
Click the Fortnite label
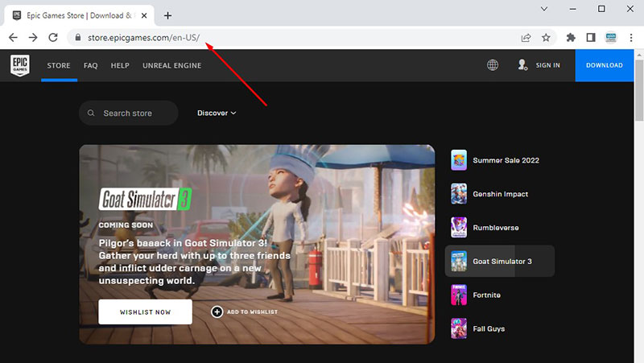coord(487,295)
